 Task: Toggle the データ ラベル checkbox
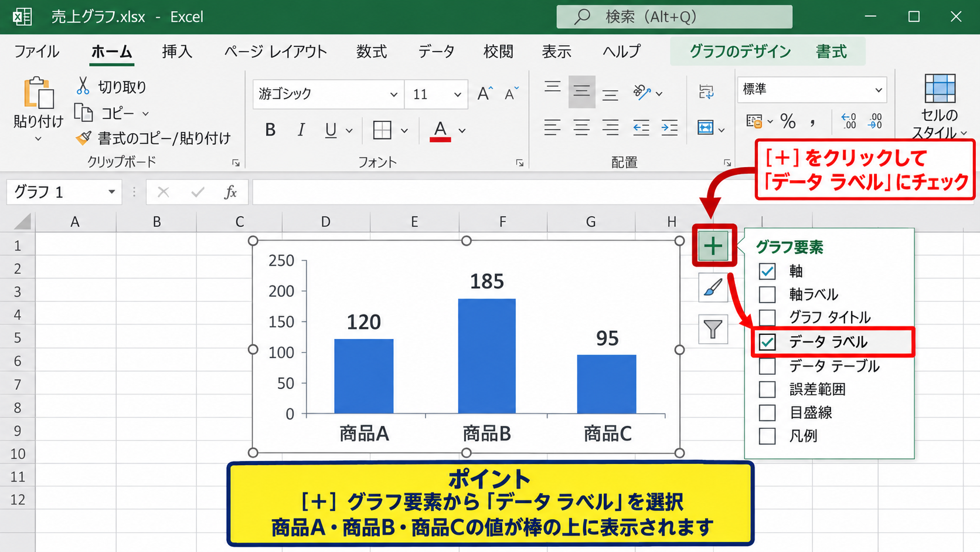click(767, 342)
